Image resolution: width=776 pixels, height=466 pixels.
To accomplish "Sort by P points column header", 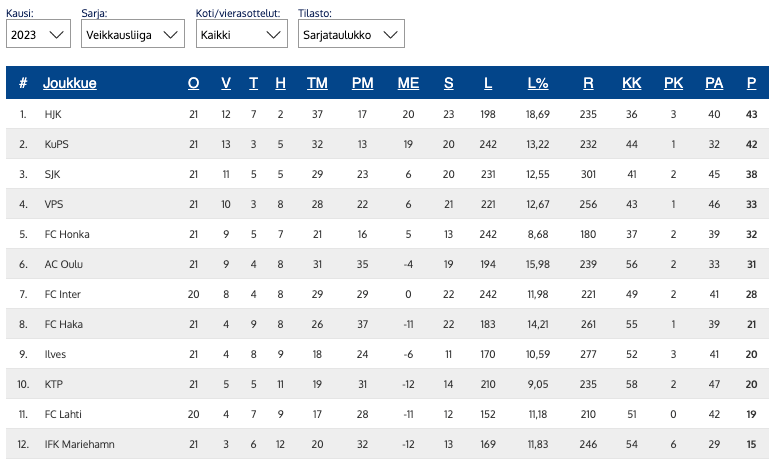I will (x=751, y=84).
